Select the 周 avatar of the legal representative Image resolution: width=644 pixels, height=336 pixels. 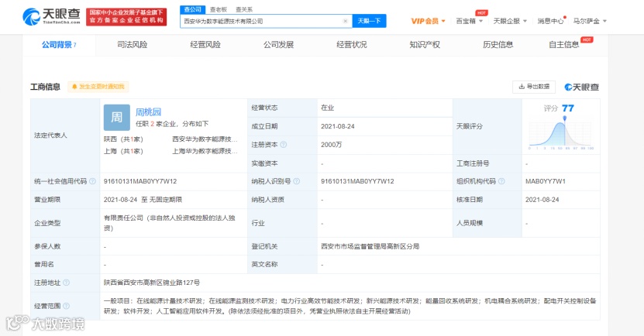tap(117, 118)
